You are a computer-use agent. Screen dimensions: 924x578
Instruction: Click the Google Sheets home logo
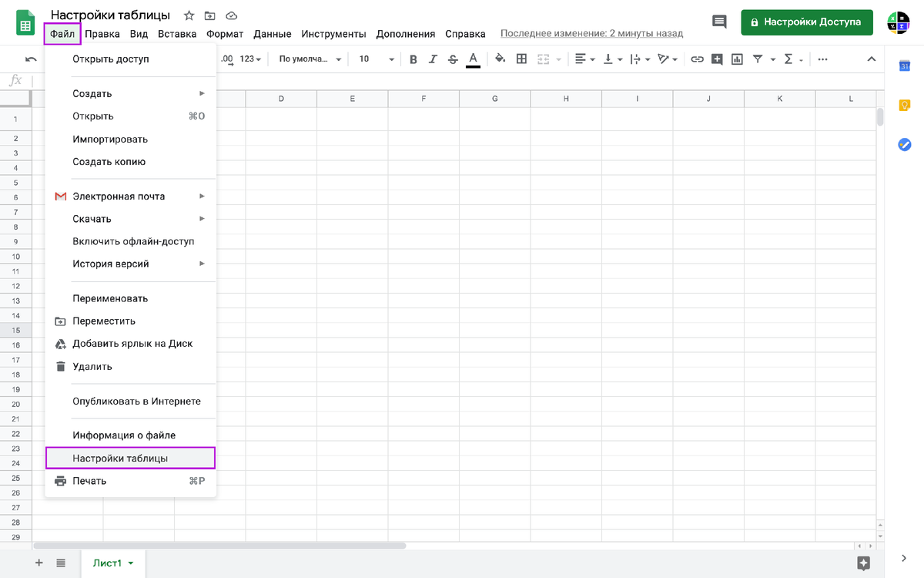coord(25,23)
